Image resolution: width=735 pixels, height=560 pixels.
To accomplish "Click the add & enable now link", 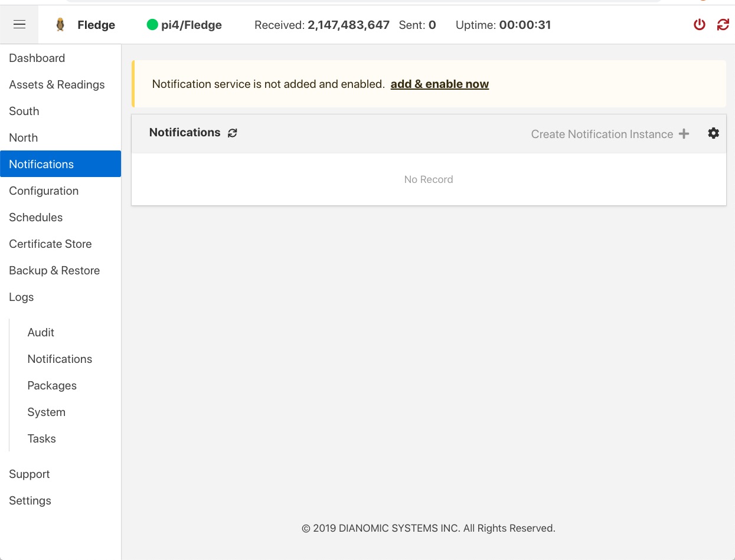I will coord(439,84).
